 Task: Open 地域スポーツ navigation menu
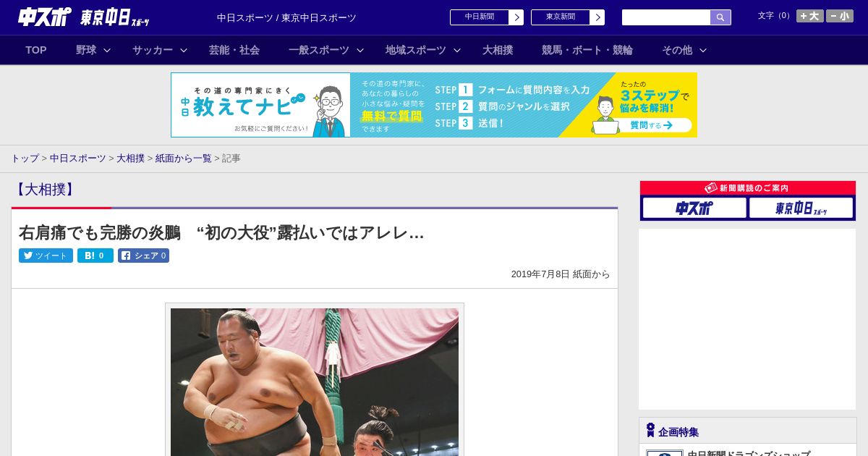tap(416, 50)
